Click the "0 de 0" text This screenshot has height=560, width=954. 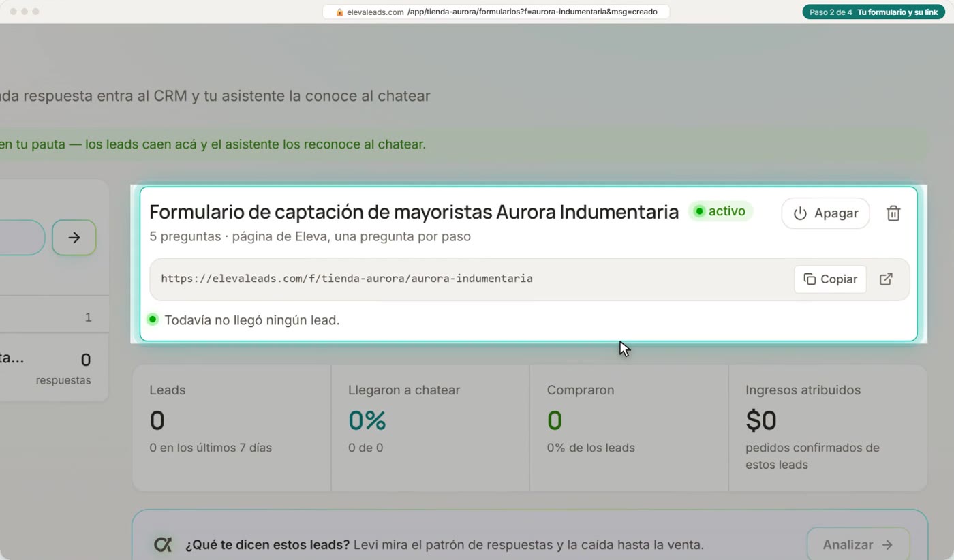pyautogui.click(x=365, y=448)
